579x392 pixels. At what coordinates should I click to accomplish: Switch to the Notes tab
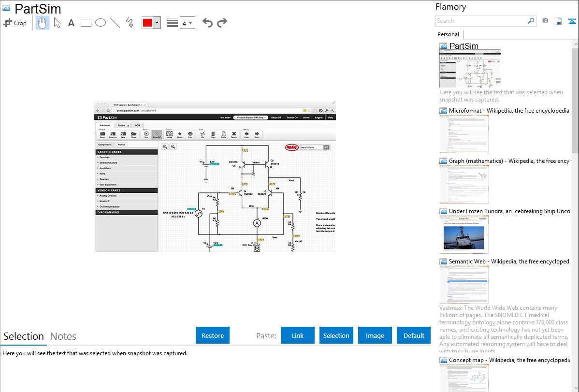[63, 336]
